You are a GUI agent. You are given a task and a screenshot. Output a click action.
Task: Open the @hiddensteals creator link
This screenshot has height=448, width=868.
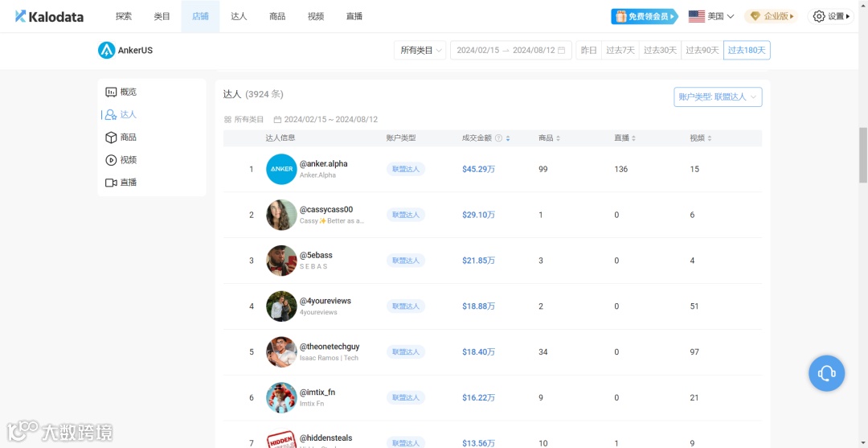click(326, 438)
